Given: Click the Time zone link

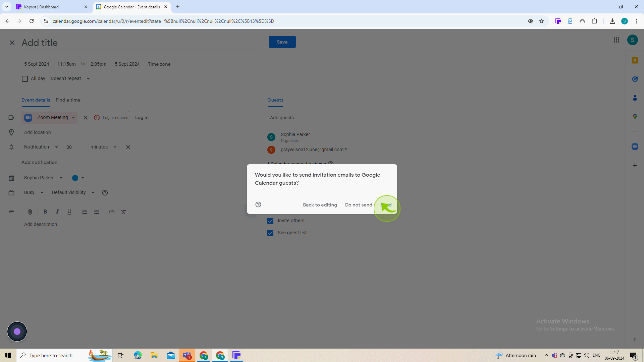Looking at the screenshot, I should coord(159,64).
